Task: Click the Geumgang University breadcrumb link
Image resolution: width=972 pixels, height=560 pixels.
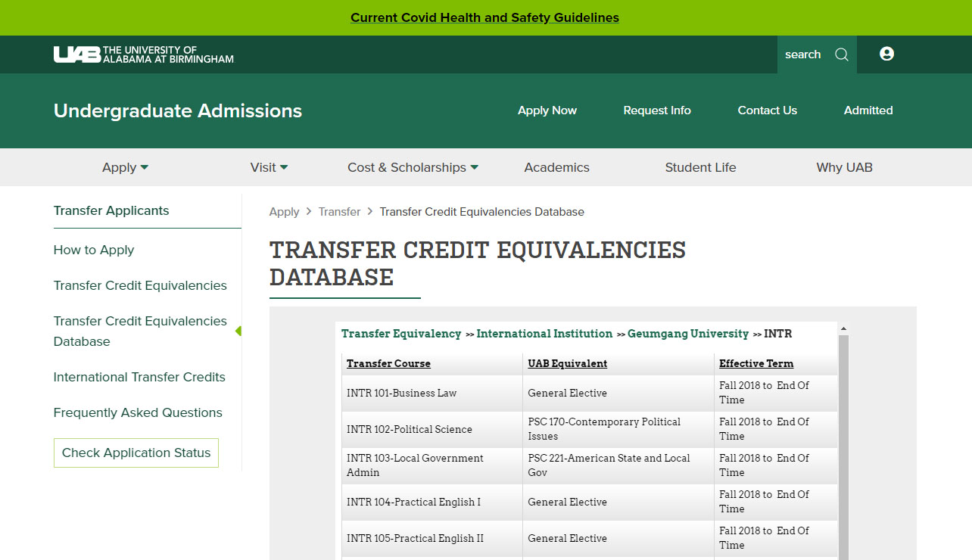Action: point(687,334)
